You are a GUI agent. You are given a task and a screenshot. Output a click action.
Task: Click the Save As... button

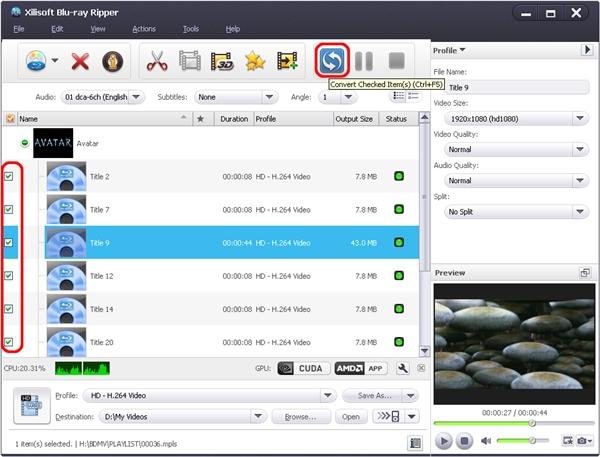coord(373,395)
